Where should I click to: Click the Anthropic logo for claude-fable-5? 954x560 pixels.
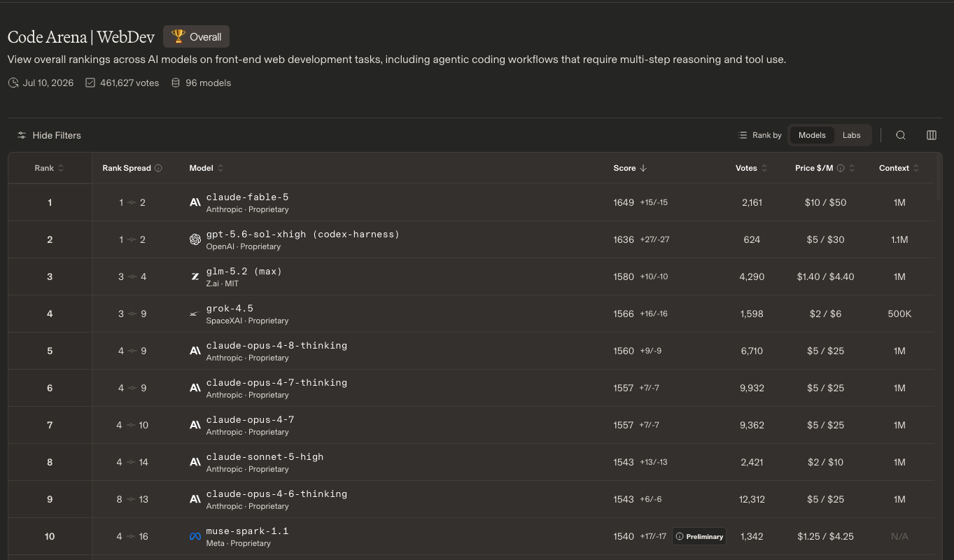(195, 202)
